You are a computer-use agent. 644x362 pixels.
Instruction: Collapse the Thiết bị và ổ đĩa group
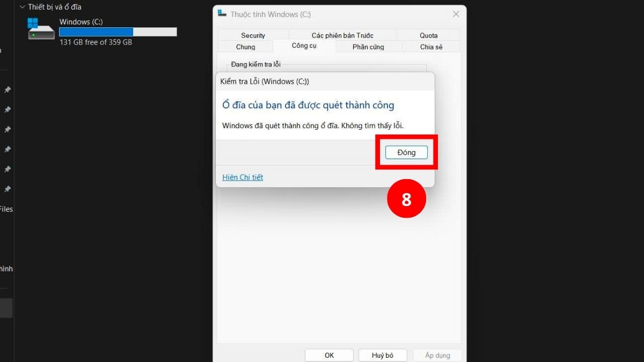(22, 8)
